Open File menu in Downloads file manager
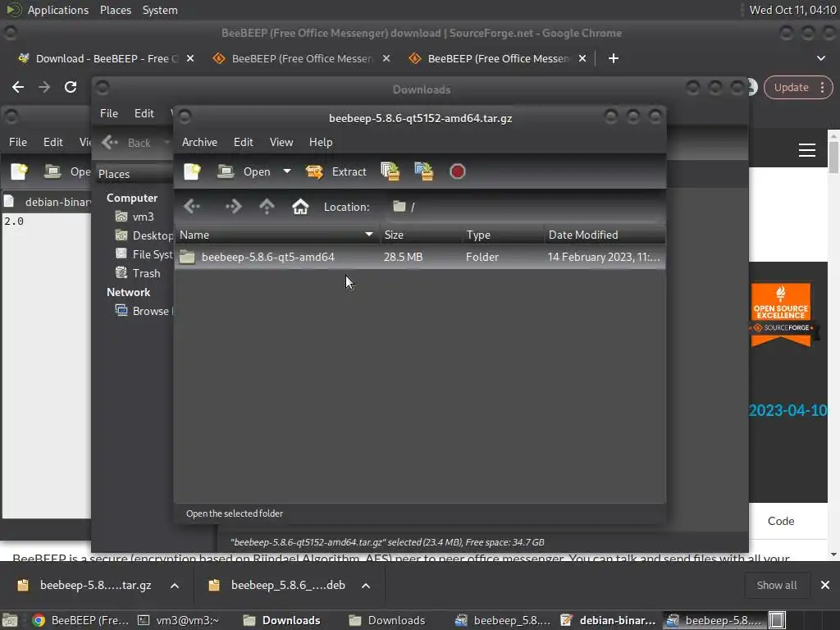Image resolution: width=840 pixels, height=630 pixels. pos(109,113)
